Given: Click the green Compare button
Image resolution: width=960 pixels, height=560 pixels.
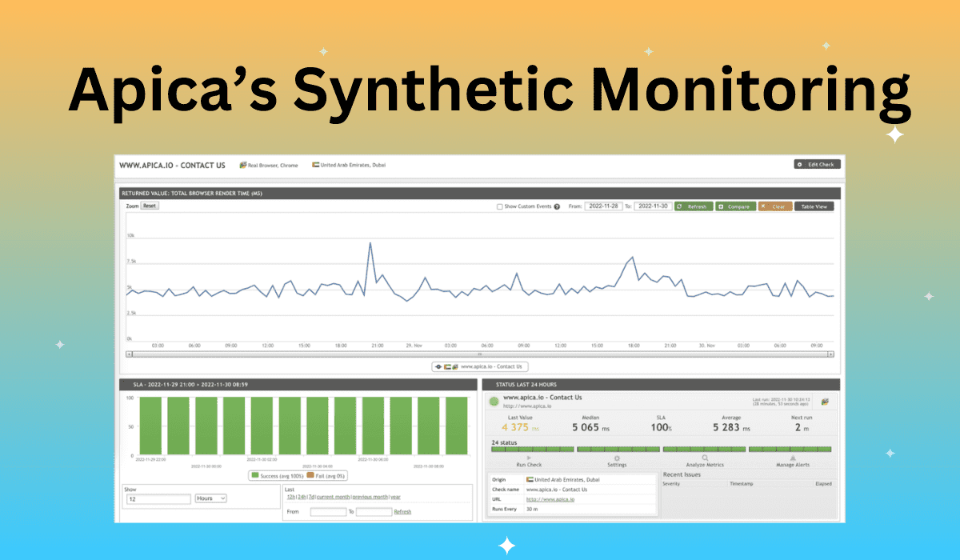Looking at the screenshot, I should click(x=734, y=206).
